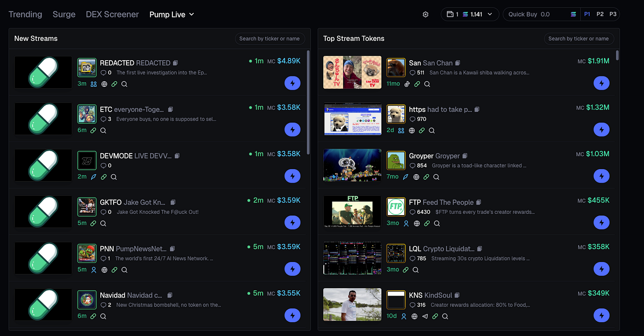Quick buy the REDACTED token

click(293, 83)
